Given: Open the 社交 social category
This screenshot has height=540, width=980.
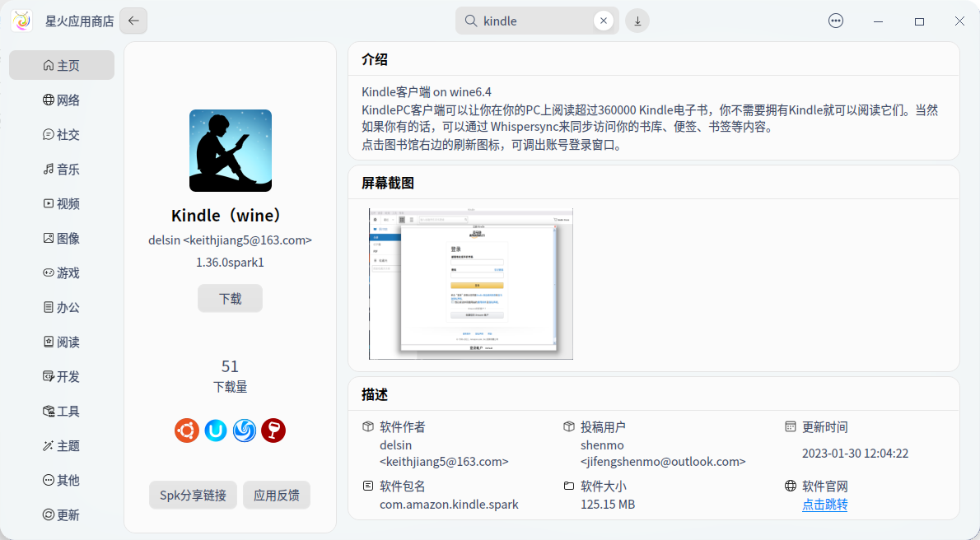Looking at the screenshot, I should 62,134.
